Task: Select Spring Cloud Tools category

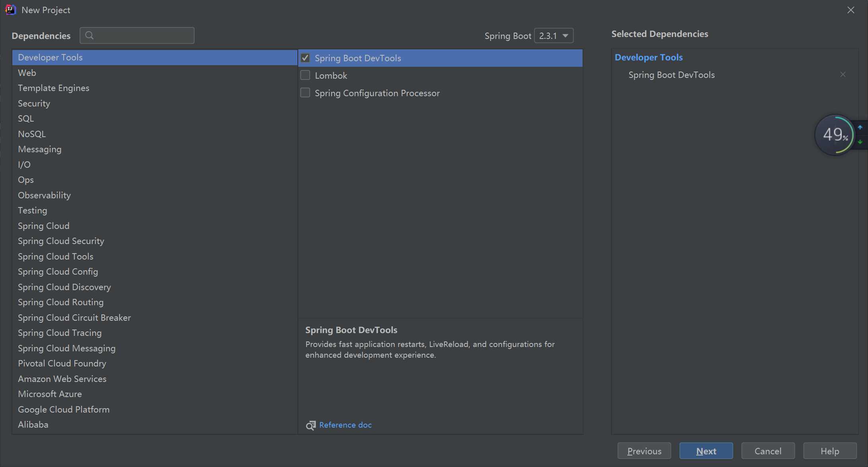Action: 155,256
